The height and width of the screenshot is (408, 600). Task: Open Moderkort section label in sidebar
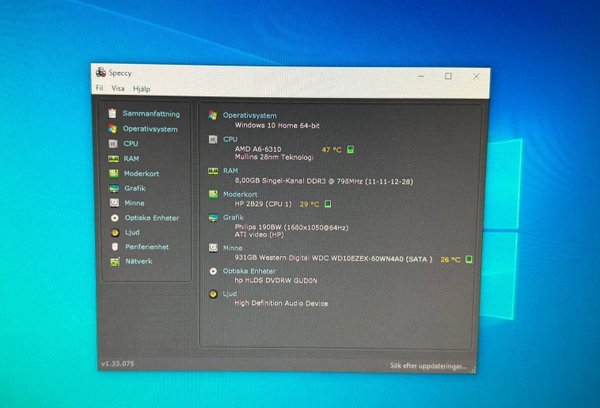coord(141,173)
